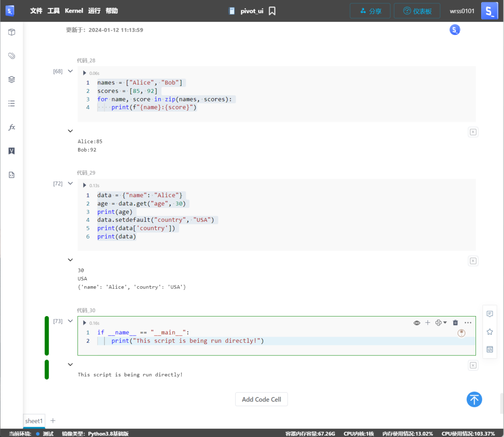Click the notebook icon before pivot_ui title
Screen dimensions: 504x437
point(231,11)
